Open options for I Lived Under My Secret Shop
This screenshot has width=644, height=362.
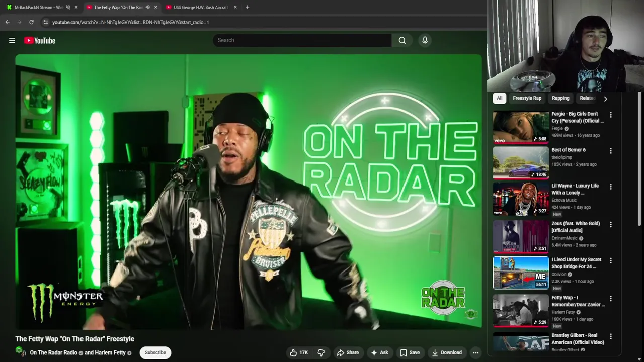(x=611, y=260)
